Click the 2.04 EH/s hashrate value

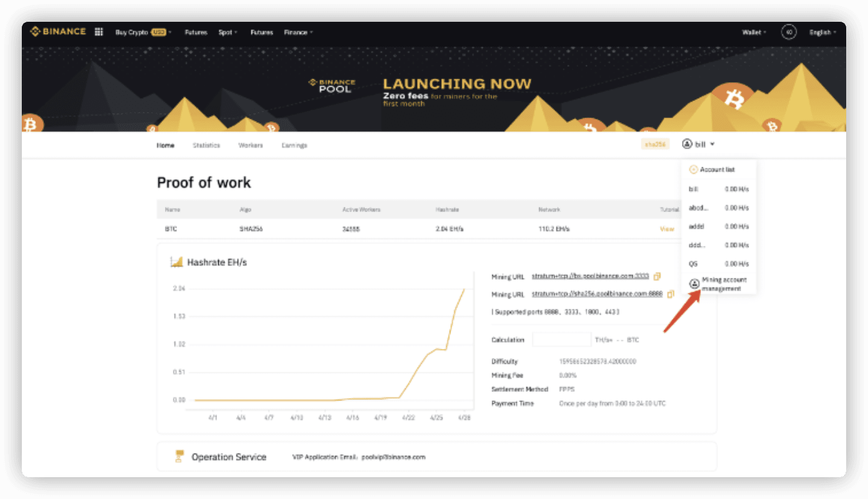coord(448,229)
